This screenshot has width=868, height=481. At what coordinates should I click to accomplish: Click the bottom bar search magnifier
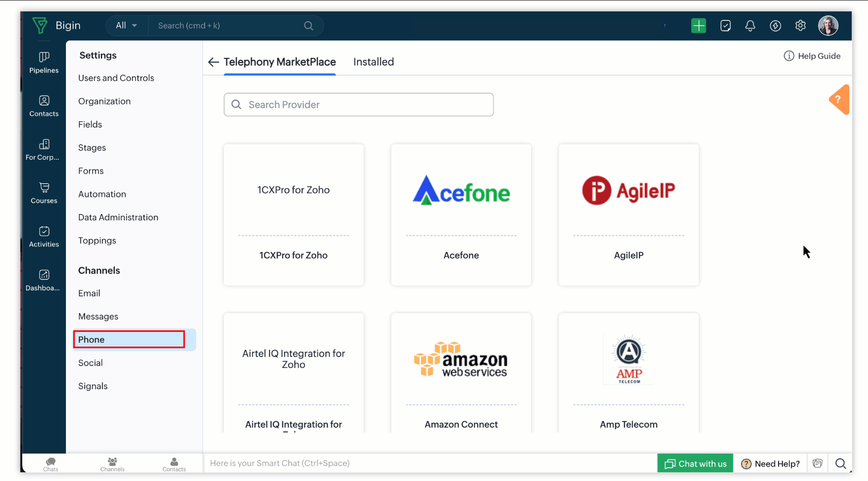click(840, 463)
